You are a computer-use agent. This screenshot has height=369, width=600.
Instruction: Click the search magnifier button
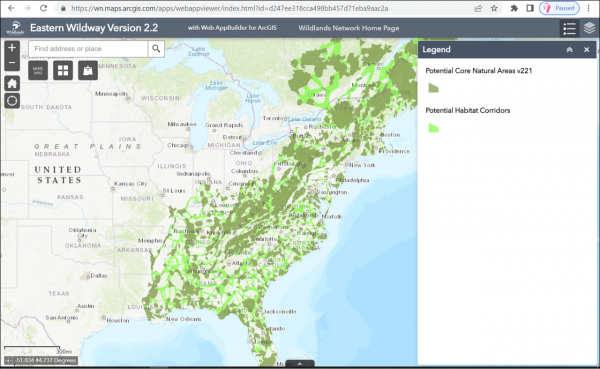click(x=156, y=49)
